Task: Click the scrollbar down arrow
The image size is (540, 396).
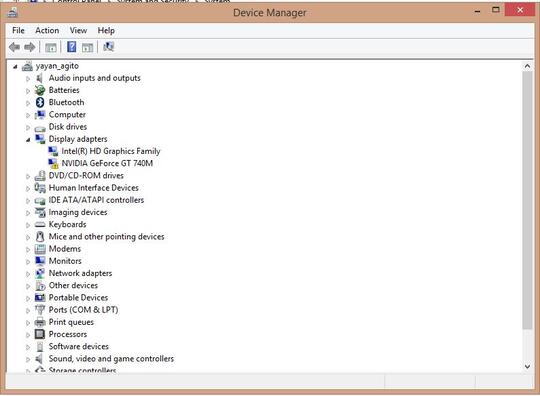Action: [x=527, y=367]
